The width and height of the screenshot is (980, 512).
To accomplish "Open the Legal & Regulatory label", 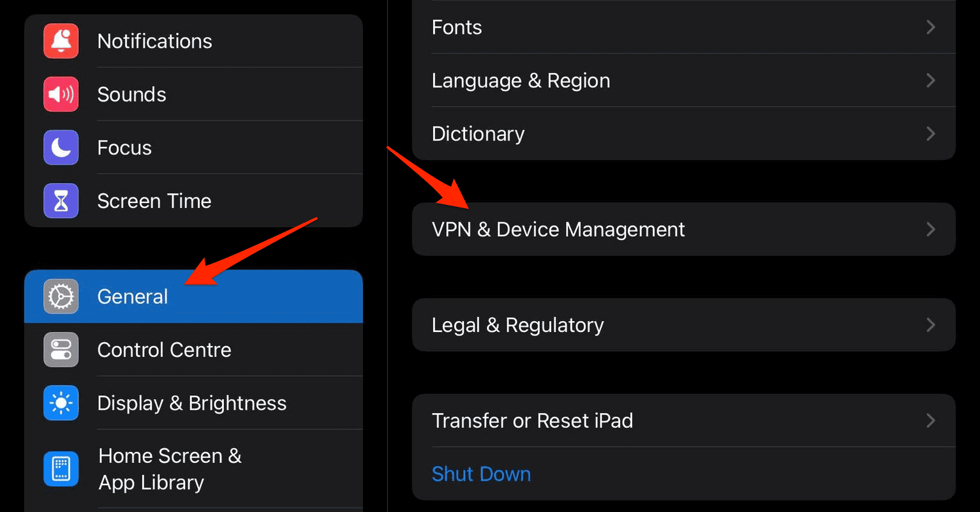I will [517, 325].
